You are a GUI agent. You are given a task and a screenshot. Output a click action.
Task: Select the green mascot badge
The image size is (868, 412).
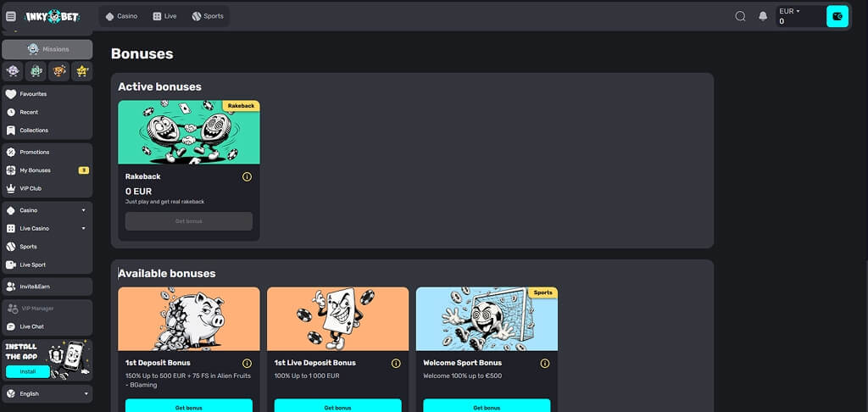[36, 71]
